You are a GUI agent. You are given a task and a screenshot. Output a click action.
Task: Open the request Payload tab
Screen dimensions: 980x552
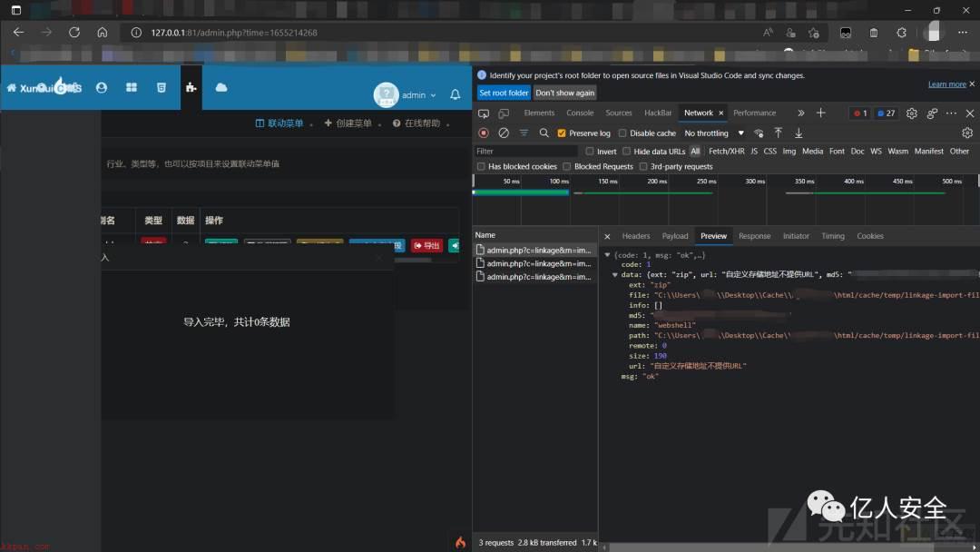(x=675, y=236)
